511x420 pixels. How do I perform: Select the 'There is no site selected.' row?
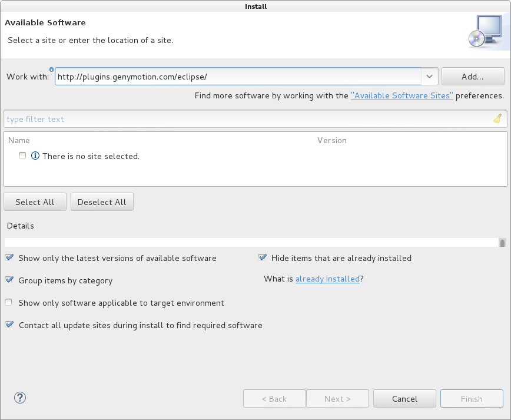(x=255, y=156)
